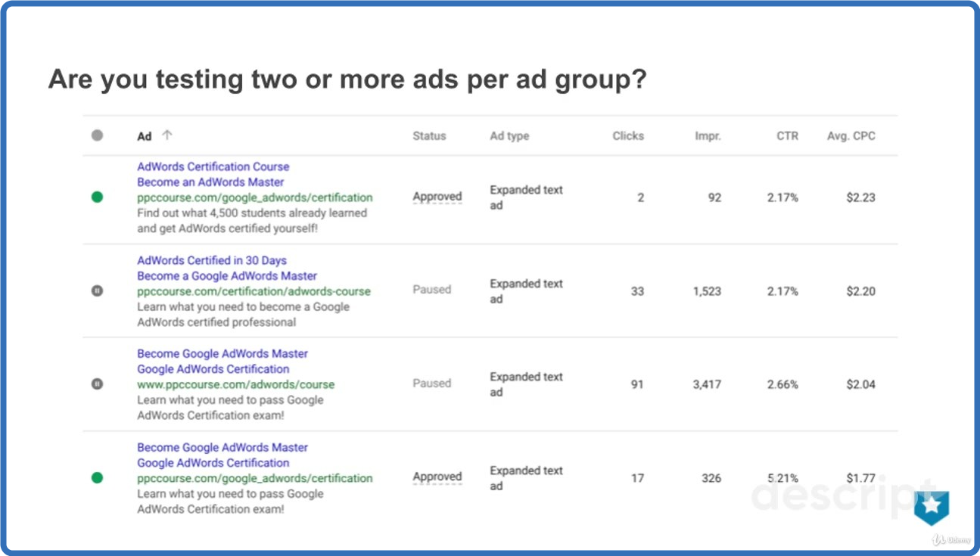The width and height of the screenshot is (980, 556).
Task: Click the Udemy logo in the corner
Action: pos(952,539)
